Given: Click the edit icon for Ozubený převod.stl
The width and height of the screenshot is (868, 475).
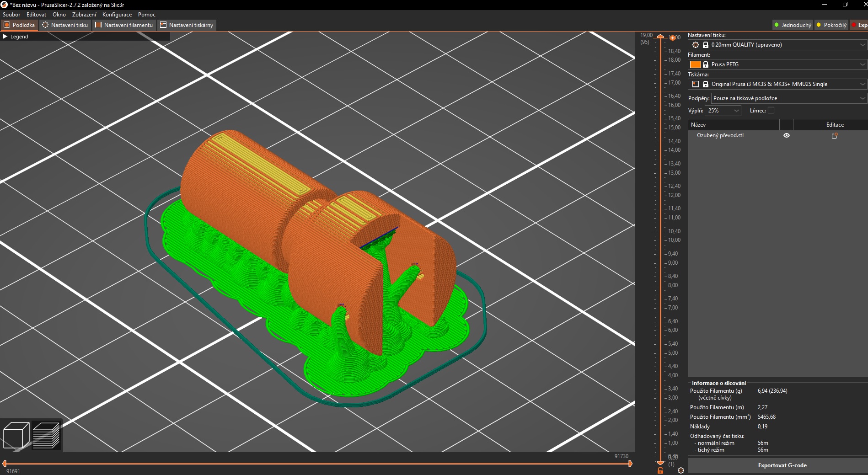Looking at the screenshot, I should click(x=834, y=136).
